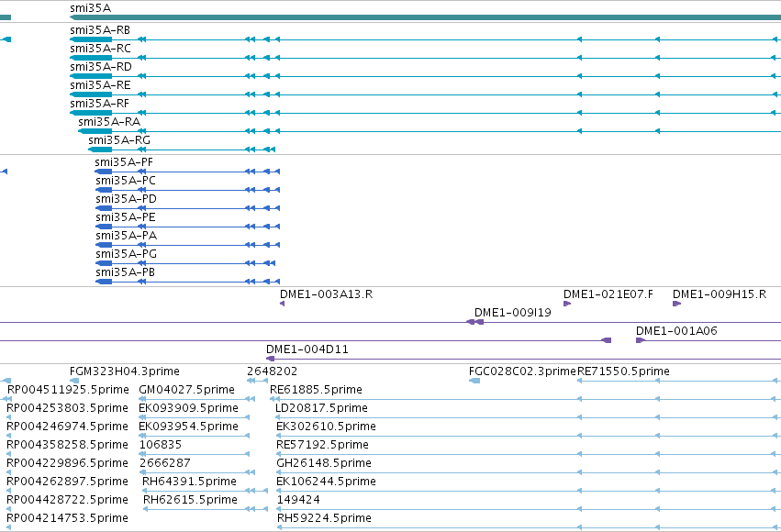Viewport: 781px width, 532px height.
Task: Select RP004246974.5prime label
Action: click(67, 427)
